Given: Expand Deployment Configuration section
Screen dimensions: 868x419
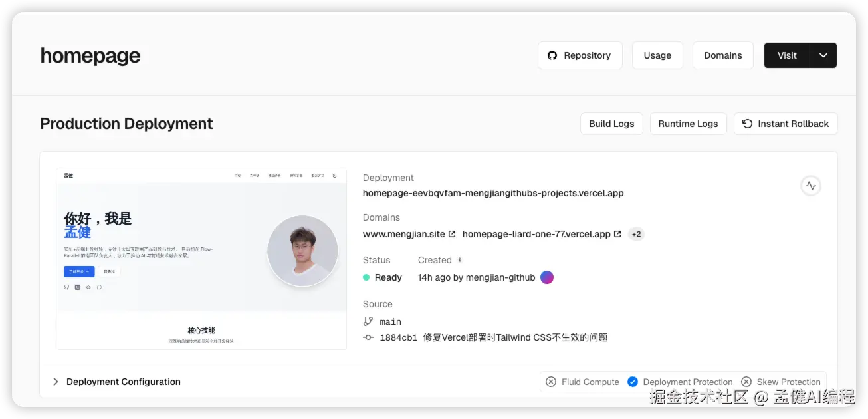Looking at the screenshot, I should pos(116,382).
